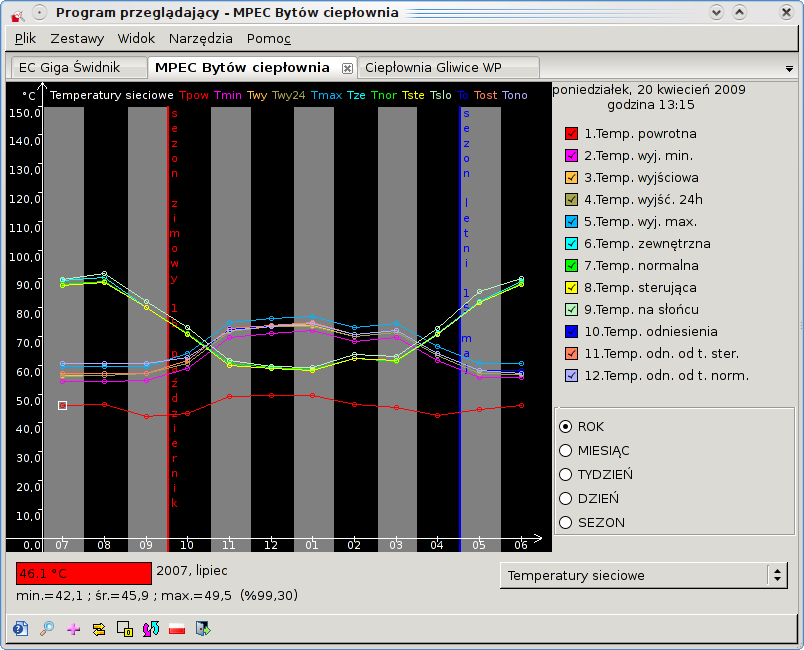Click the Tmin legend label in chart
This screenshot has height=650, width=804.
(228, 95)
